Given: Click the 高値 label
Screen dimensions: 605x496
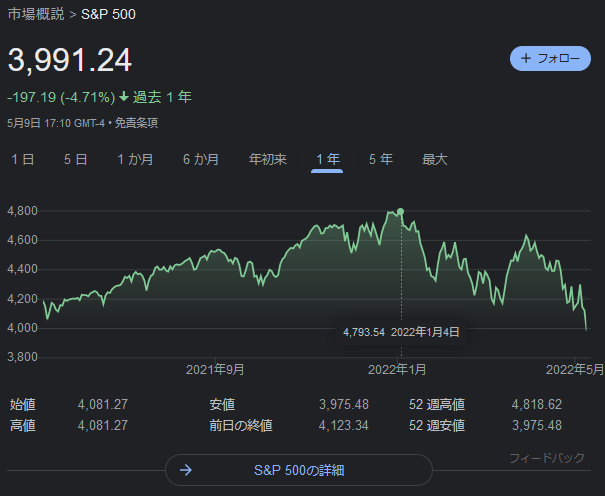Looking at the screenshot, I should (x=23, y=425).
